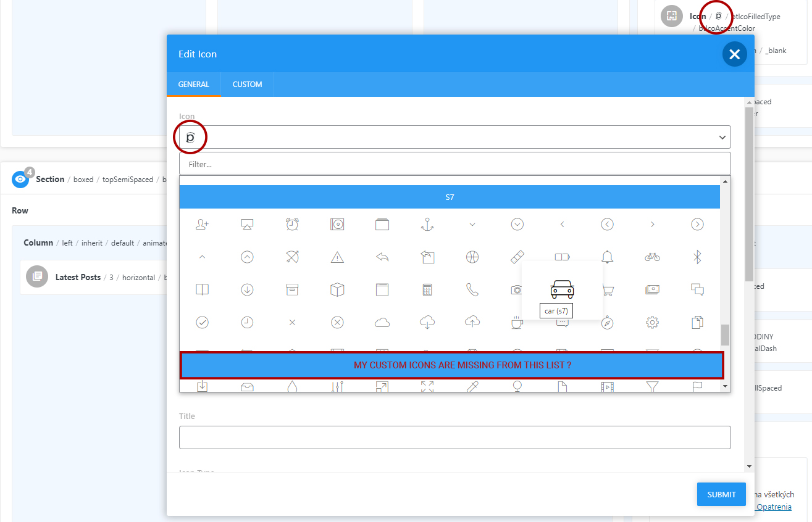This screenshot has height=522, width=812.
Task: Choose the bell notification icon
Action: point(608,257)
